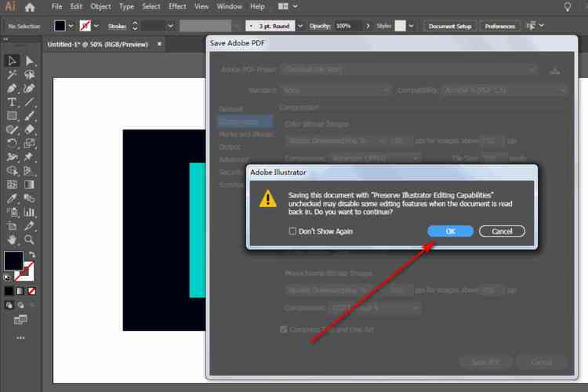588x392 pixels.
Task: Click the lightbulb Discover icon
Action: 568,7
